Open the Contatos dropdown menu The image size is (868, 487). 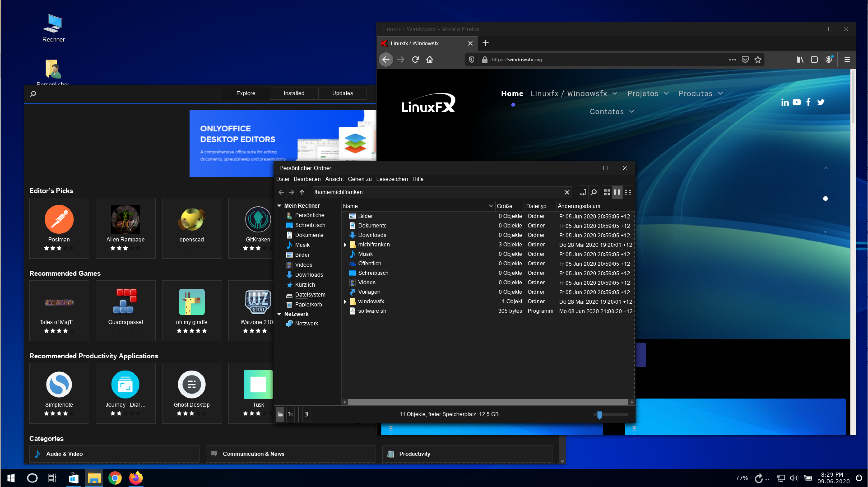tap(612, 111)
